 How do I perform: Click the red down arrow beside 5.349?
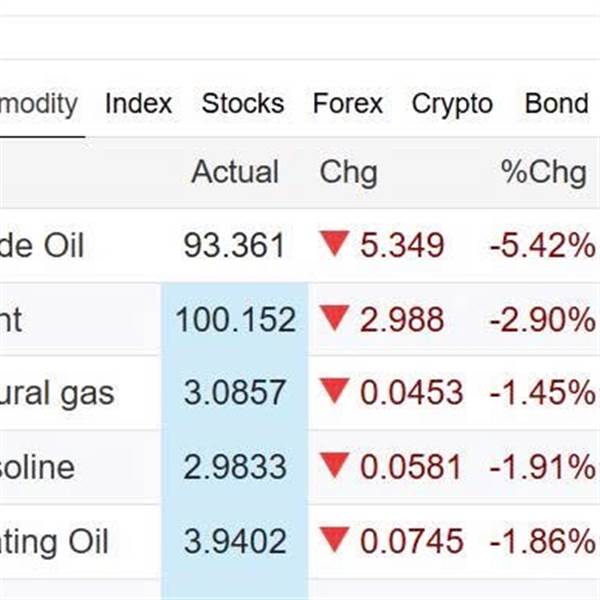click(335, 244)
